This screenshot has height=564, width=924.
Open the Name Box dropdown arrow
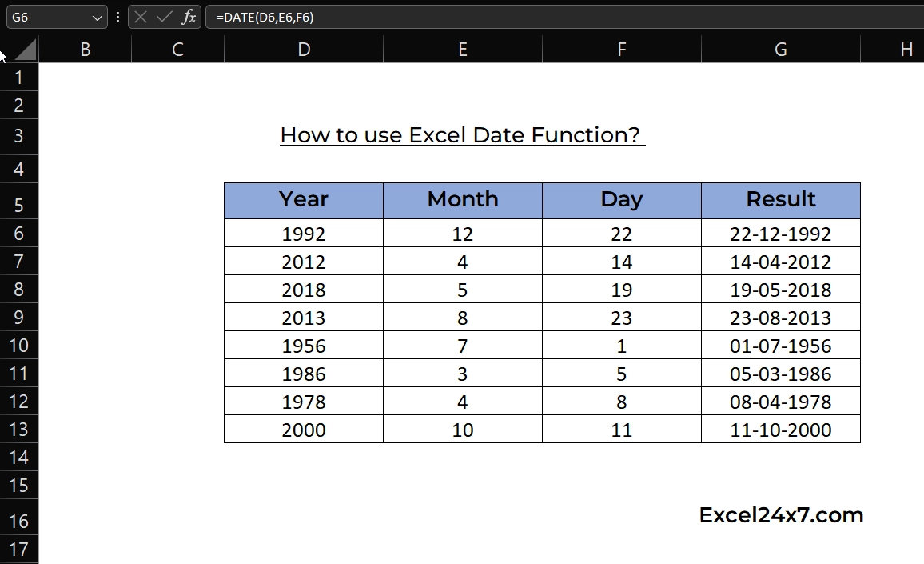98,18
